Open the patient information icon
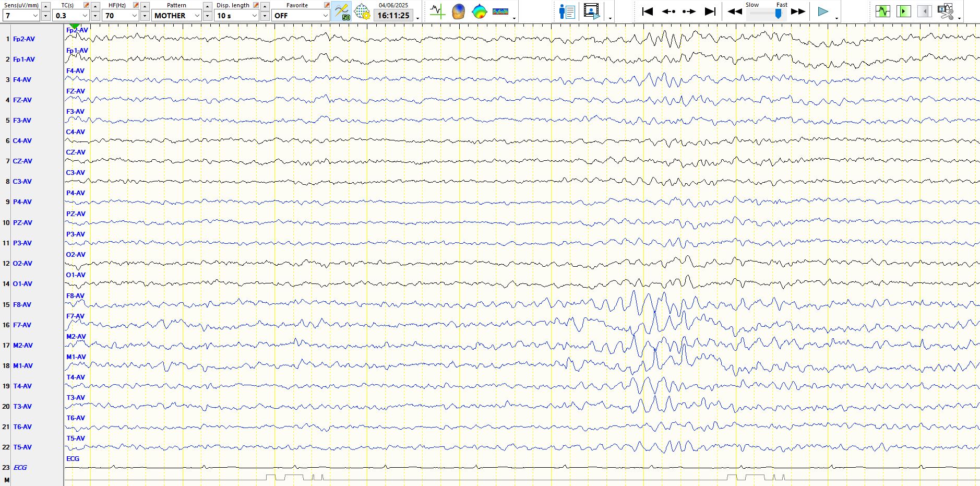The height and width of the screenshot is (486, 980). click(x=567, y=11)
